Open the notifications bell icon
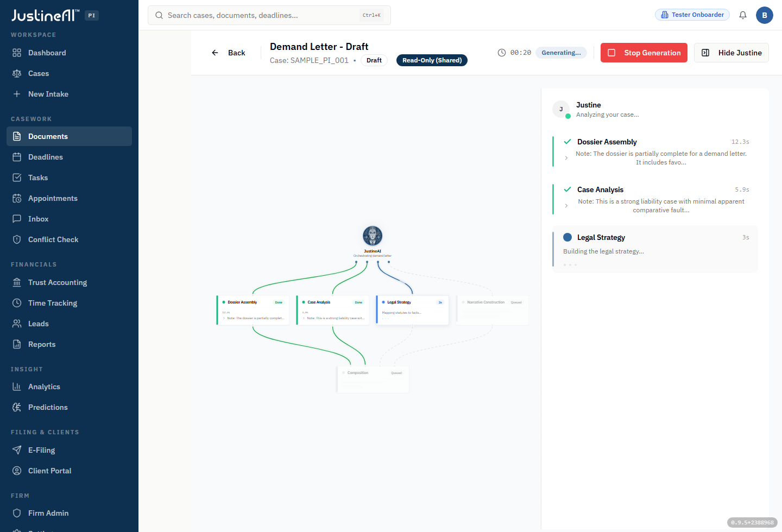This screenshot has height=532, width=782. [x=743, y=15]
